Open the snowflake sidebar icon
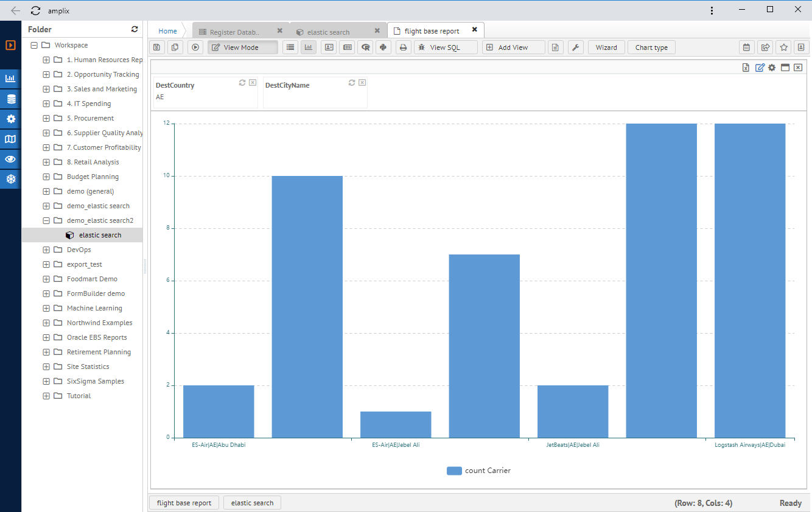 [x=10, y=179]
